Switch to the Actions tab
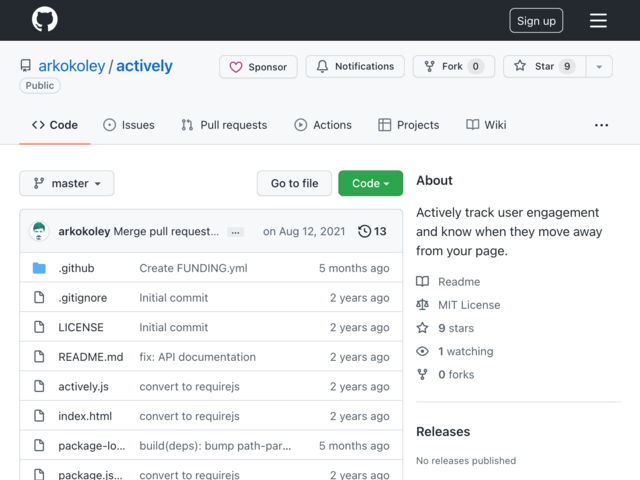This screenshot has width=640, height=480. [x=323, y=125]
